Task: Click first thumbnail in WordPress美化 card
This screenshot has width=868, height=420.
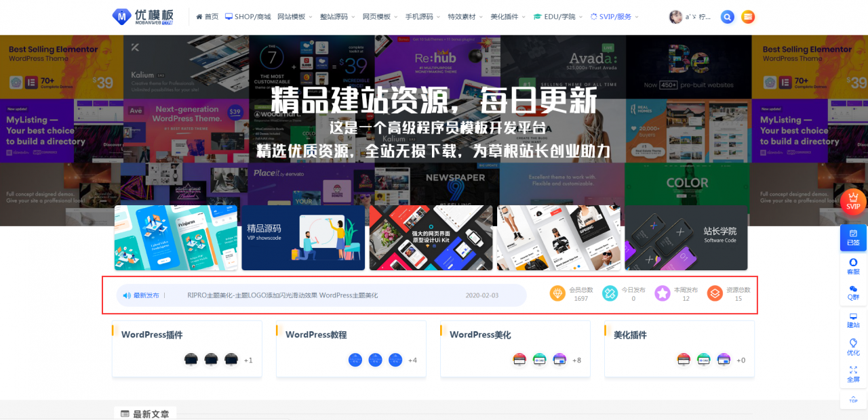Action: click(x=519, y=360)
